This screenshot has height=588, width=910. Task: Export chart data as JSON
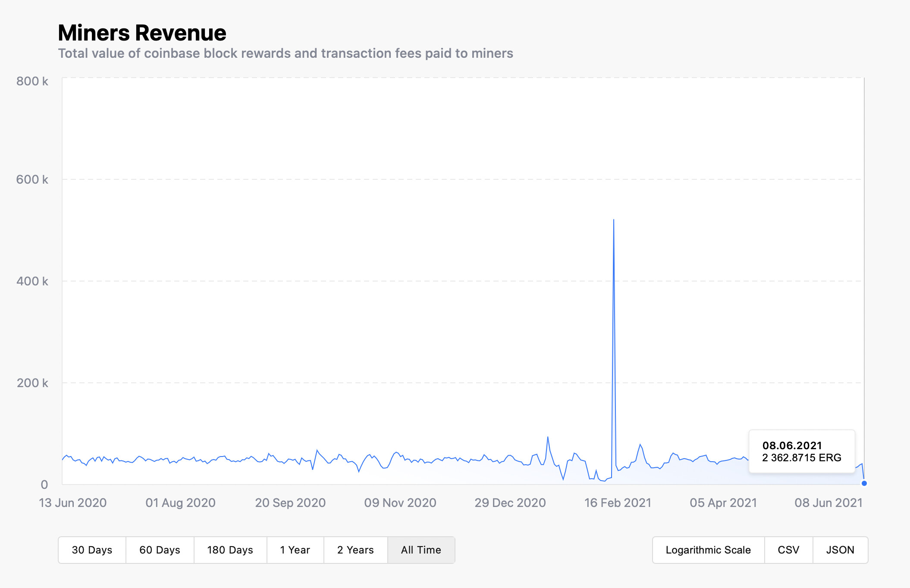(840, 550)
